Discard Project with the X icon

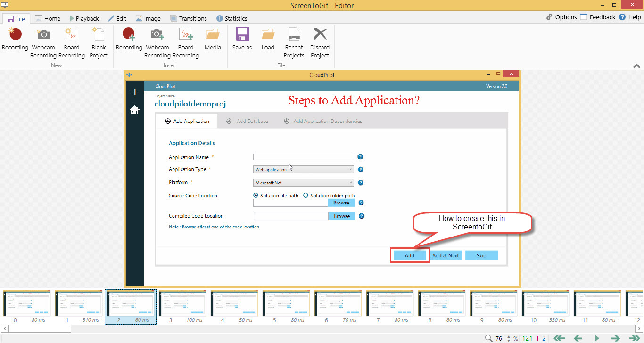point(320,42)
